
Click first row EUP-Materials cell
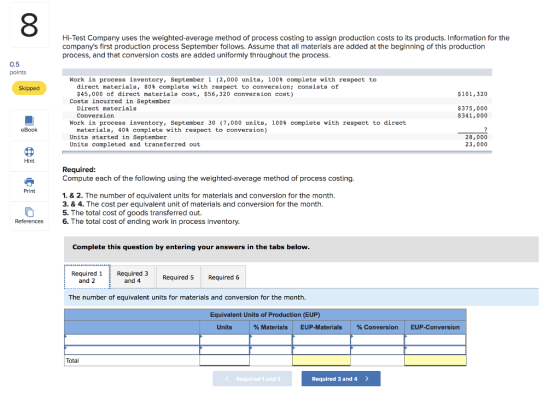(321, 340)
